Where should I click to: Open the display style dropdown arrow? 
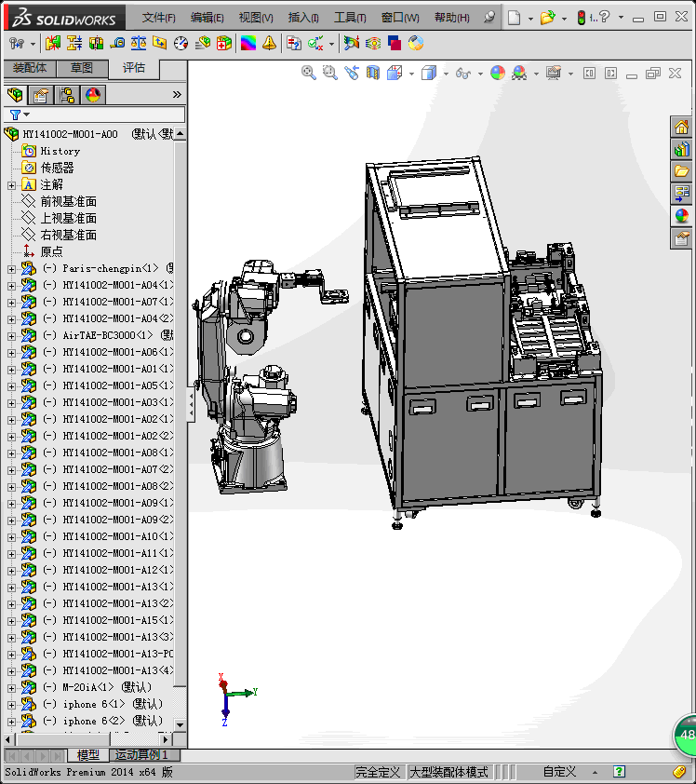click(446, 74)
